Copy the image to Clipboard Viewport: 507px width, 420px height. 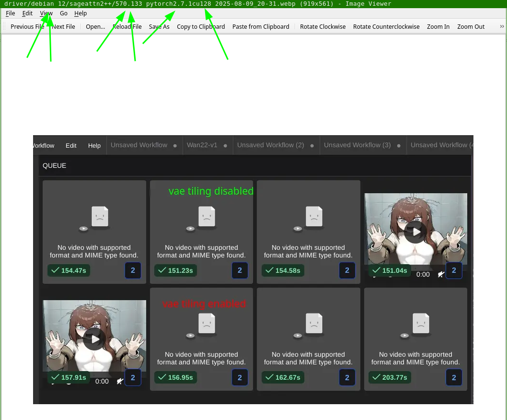(201, 26)
